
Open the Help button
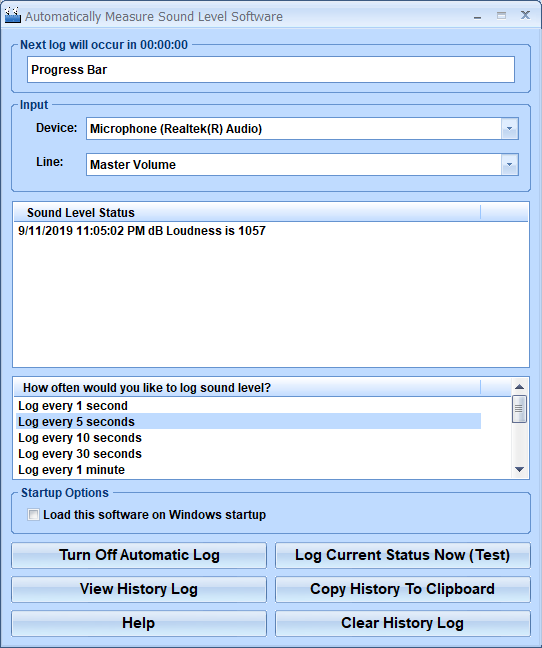coord(139,623)
